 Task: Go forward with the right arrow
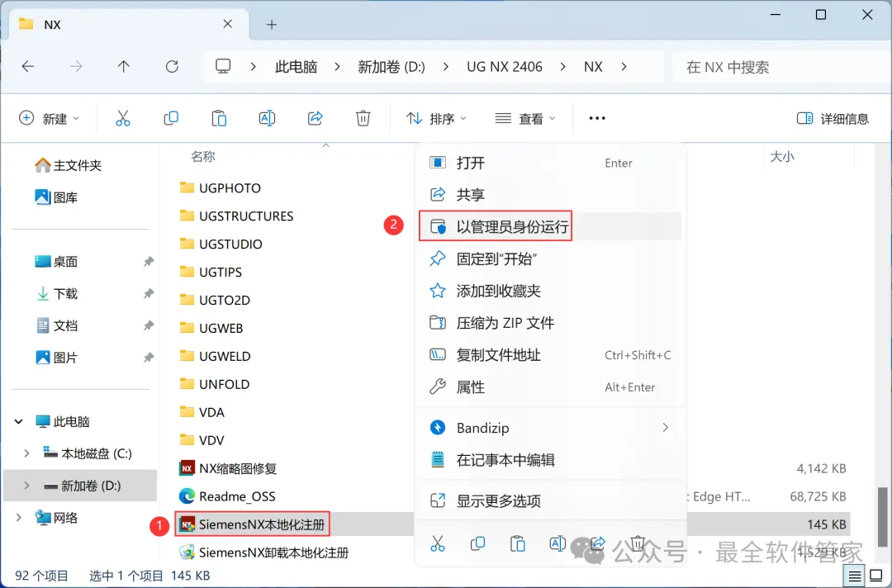76,67
